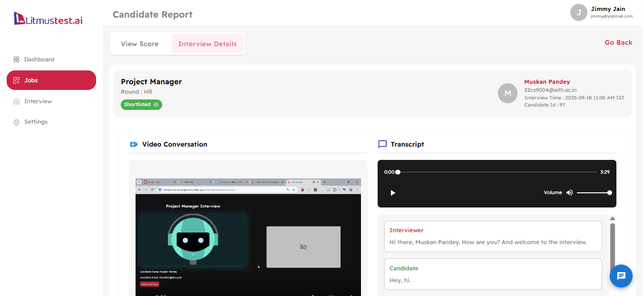This screenshot has height=296, width=644.
Task: Select the Jobs icon in the sidebar
Action: pos(16,80)
